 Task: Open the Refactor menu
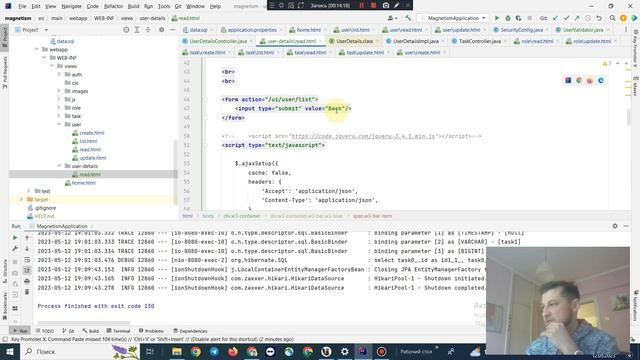[x=113, y=6]
